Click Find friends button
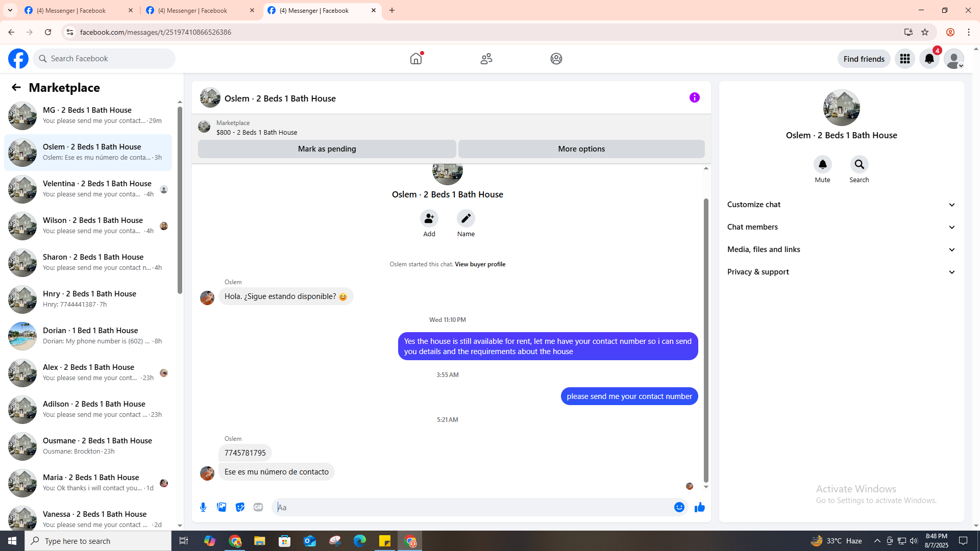The image size is (980, 551). click(x=864, y=59)
